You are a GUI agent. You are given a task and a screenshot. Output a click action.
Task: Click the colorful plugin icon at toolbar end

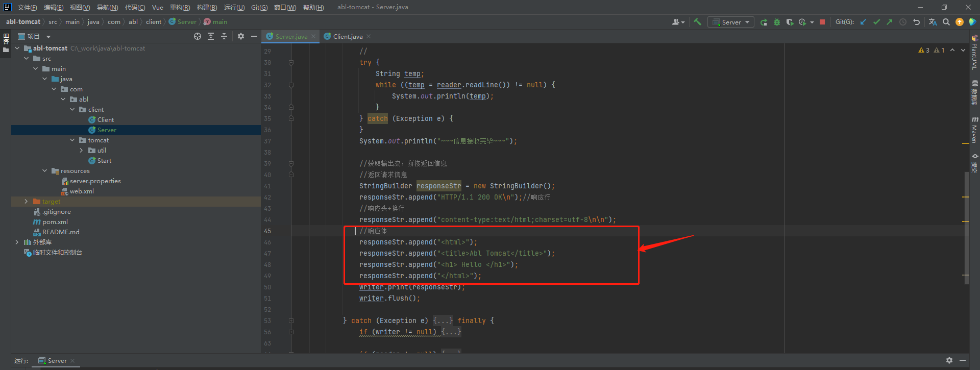(973, 22)
